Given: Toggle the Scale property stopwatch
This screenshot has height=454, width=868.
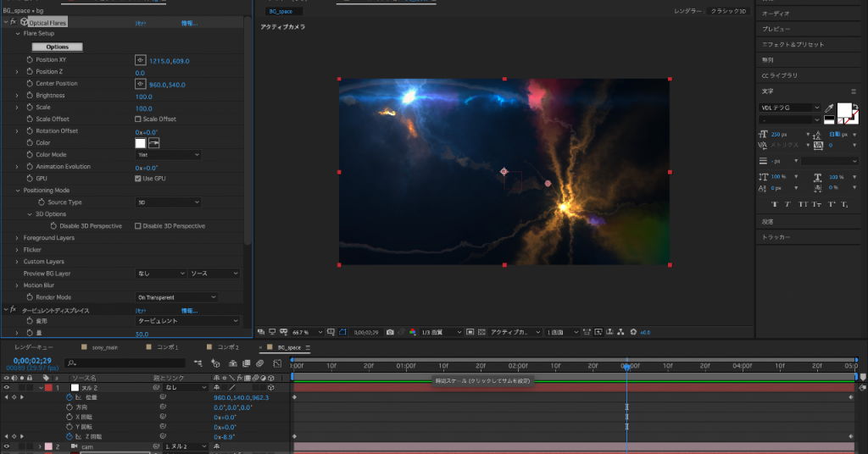Looking at the screenshot, I should (30, 108).
